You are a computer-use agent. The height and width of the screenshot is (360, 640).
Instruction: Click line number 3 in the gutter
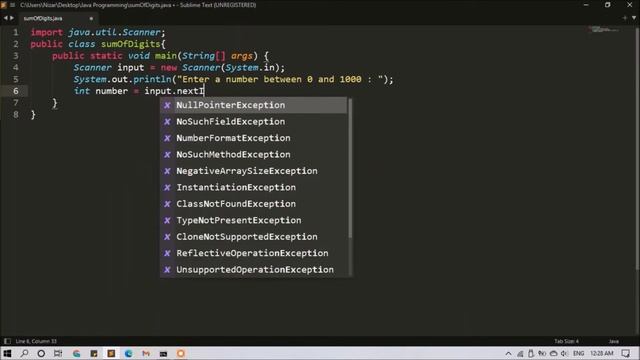[x=16, y=56]
